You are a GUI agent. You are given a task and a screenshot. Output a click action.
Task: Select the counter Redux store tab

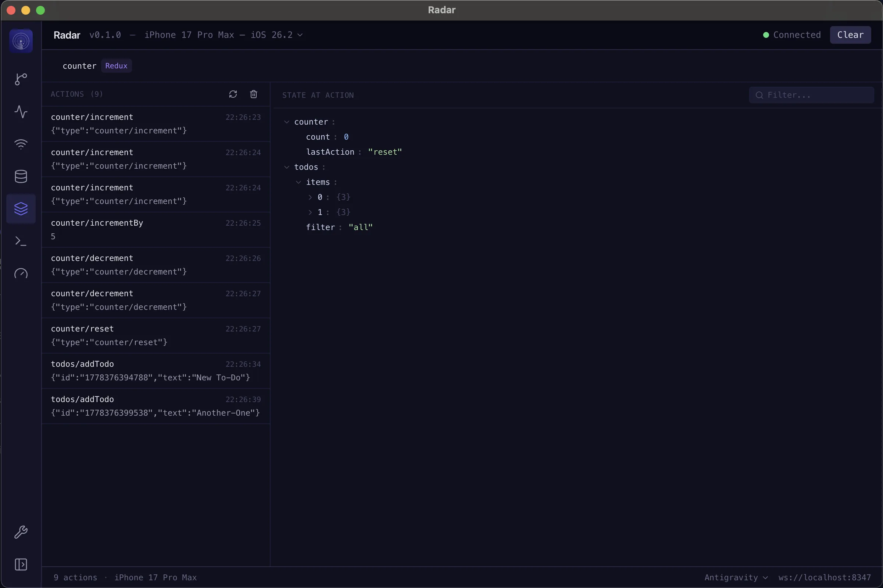97,66
